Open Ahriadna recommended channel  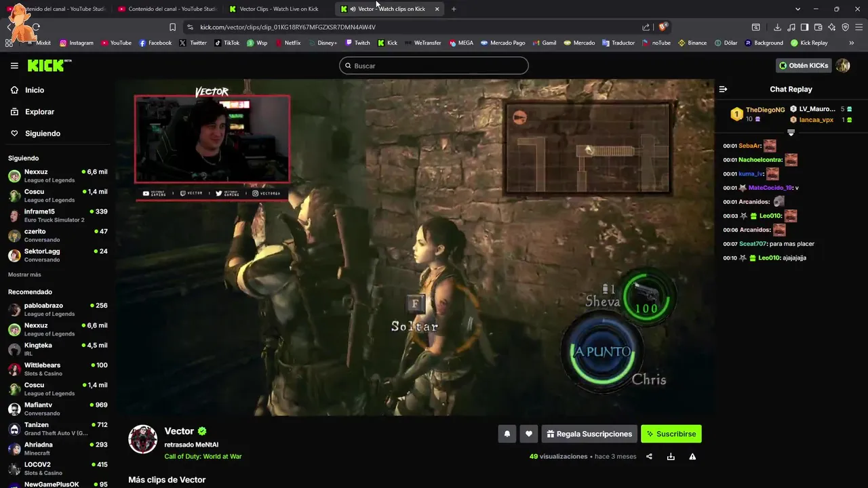click(x=58, y=449)
